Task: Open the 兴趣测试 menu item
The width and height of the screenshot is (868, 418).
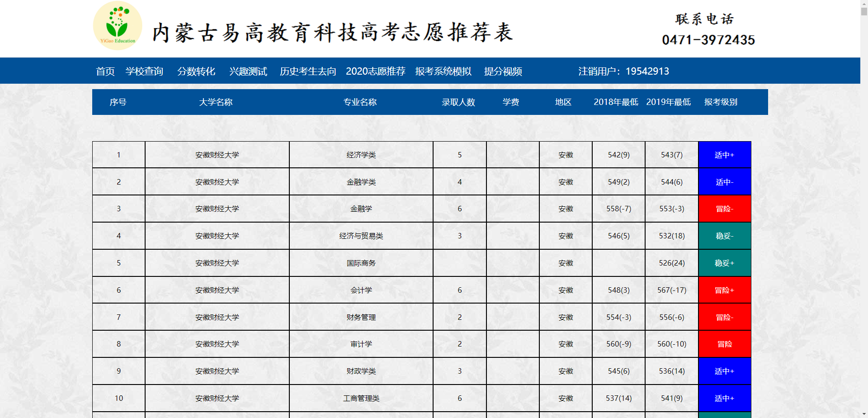Action: coord(248,71)
